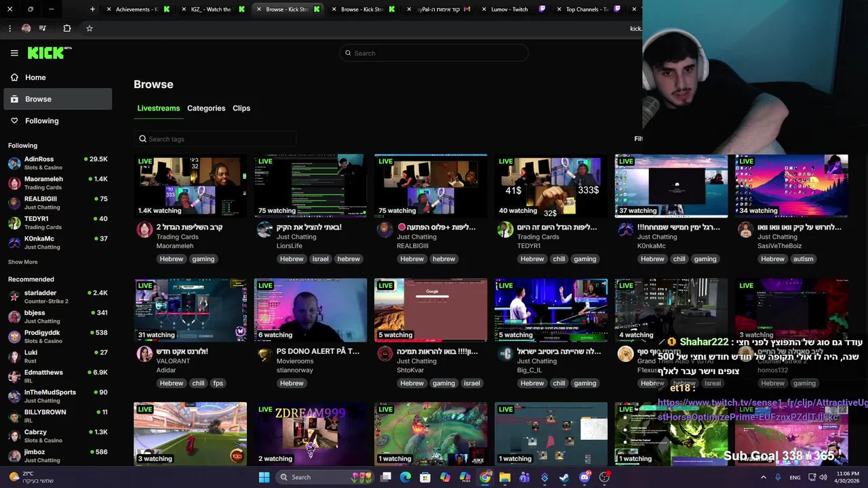Click REALBIGIII channel name under stream card
The image size is (868, 488).
pos(413,246)
